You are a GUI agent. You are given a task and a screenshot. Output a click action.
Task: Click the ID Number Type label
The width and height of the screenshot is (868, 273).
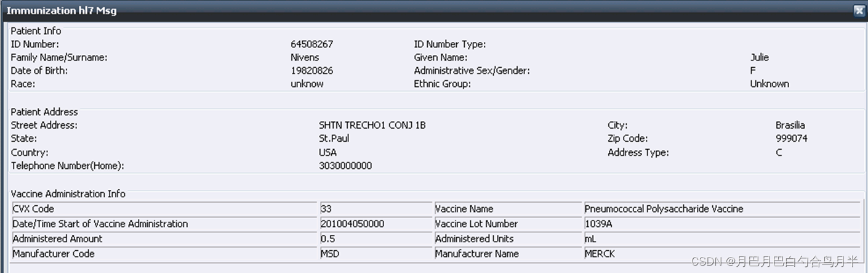(450, 44)
